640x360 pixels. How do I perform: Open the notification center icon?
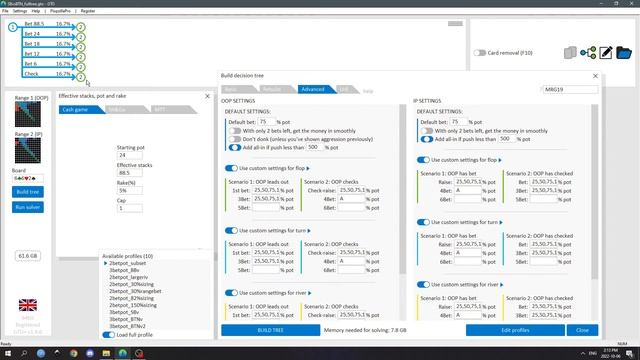630,353
